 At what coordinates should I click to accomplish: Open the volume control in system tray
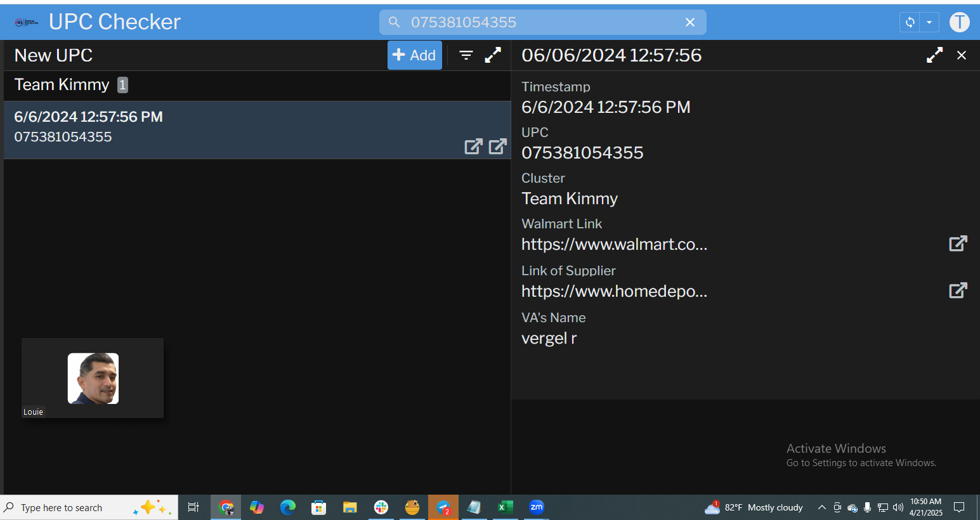point(898,507)
